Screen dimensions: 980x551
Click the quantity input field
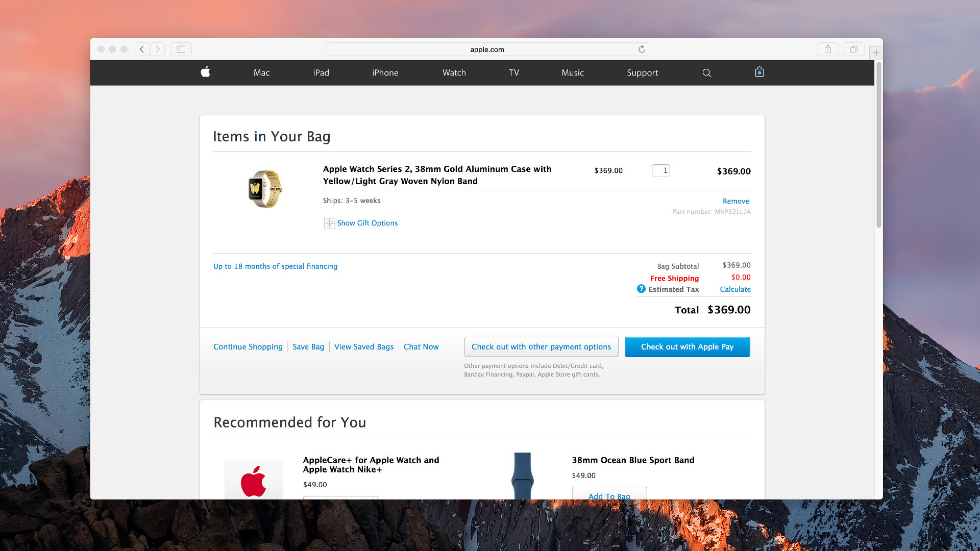[660, 170]
